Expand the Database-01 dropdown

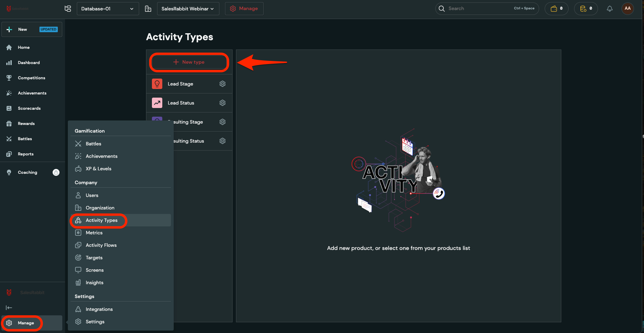tap(108, 9)
